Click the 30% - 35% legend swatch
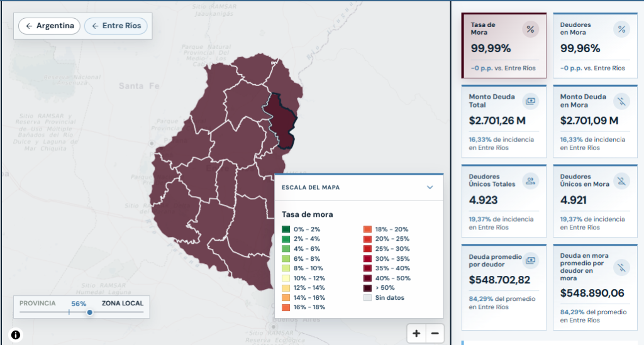644x345 pixels. tap(367, 258)
